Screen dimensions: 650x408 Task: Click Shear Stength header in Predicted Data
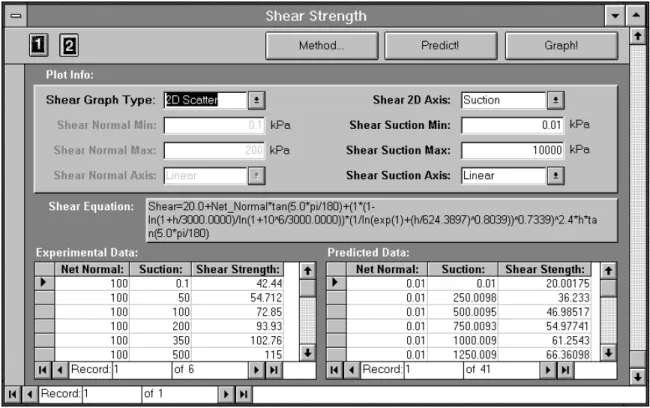[544, 270]
